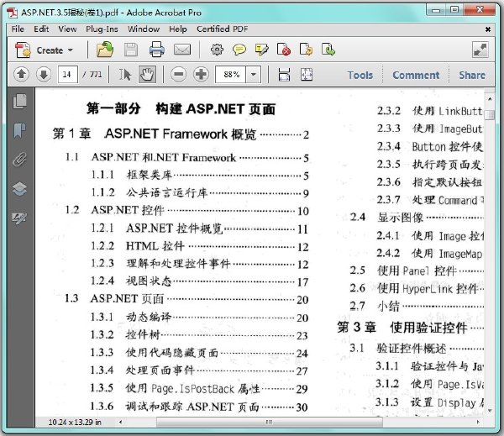Screen dimensions: 504x436
Task: Open the Help menu
Action: tap(178, 29)
